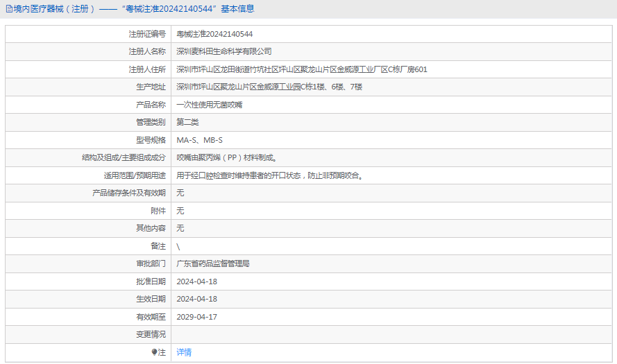Screen dimensions: 617x364
Task: Click the backslash value in 备注 row
Action: coord(178,246)
